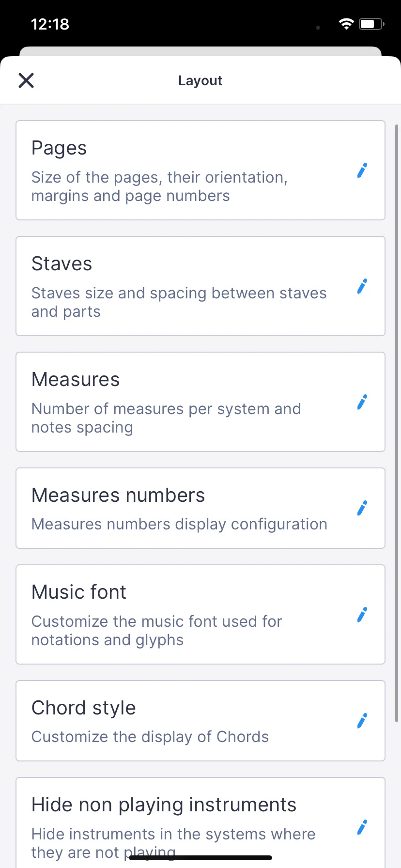This screenshot has width=401, height=868.
Task: Open the Staves layout title
Action: pos(62,264)
